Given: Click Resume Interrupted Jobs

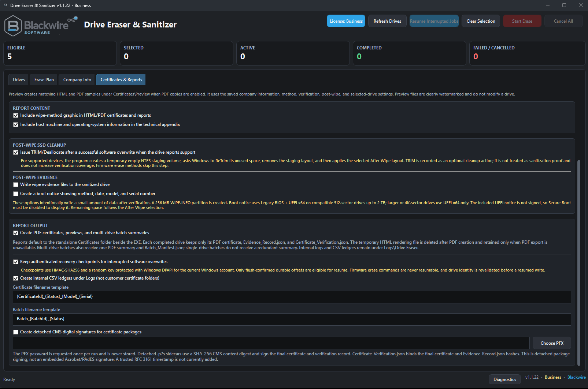Looking at the screenshot, I should coord(434,21).
